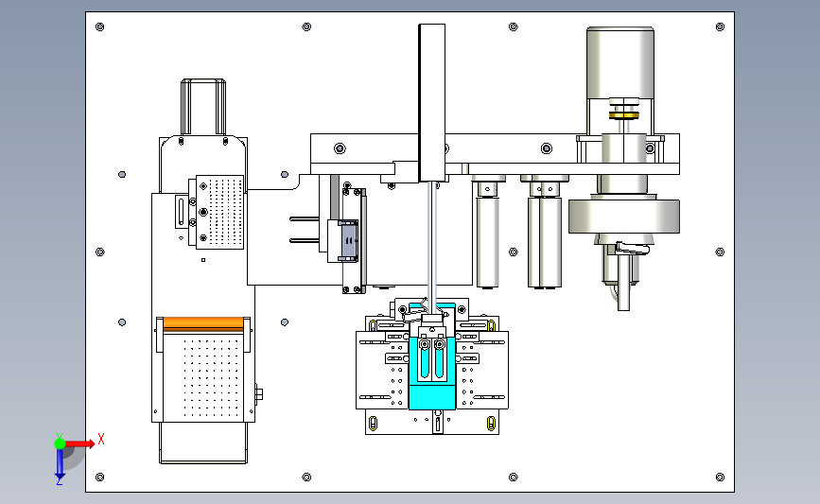Select the hexagonal frame atop the left assembly

coord(203,107)
